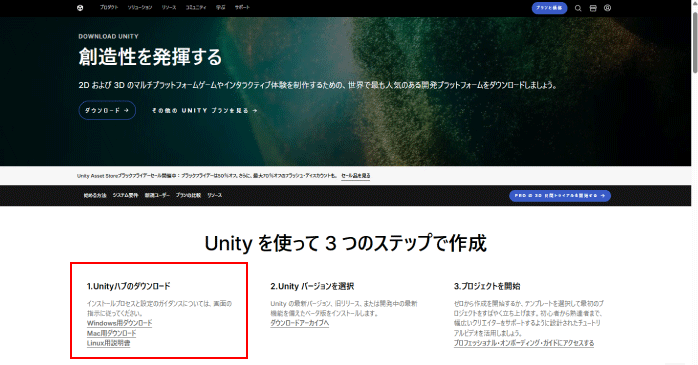Click the 2.Unity バージョンを選択 heading
Viewport: 698px width, 365px height.
point(312,286)
